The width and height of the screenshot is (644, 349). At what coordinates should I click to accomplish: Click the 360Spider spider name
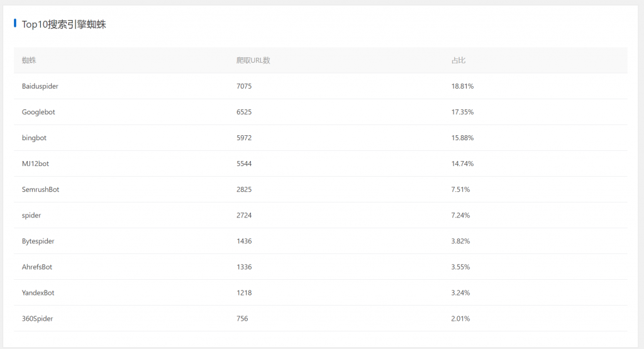coord(37,318)
